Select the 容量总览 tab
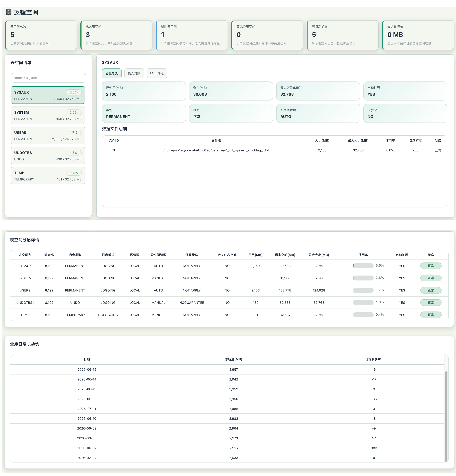 112,73
